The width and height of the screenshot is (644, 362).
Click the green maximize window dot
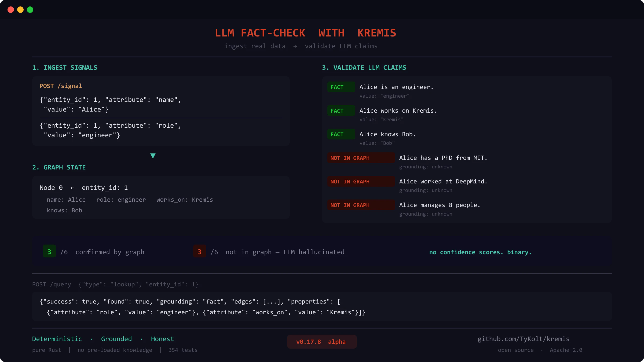pyautogui.click(x=30, y=10)
